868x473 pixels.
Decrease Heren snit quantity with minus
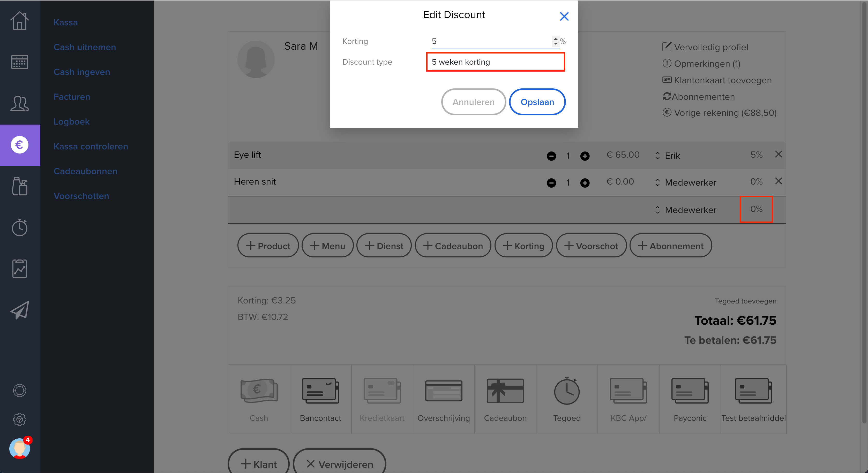coord(551,183)
